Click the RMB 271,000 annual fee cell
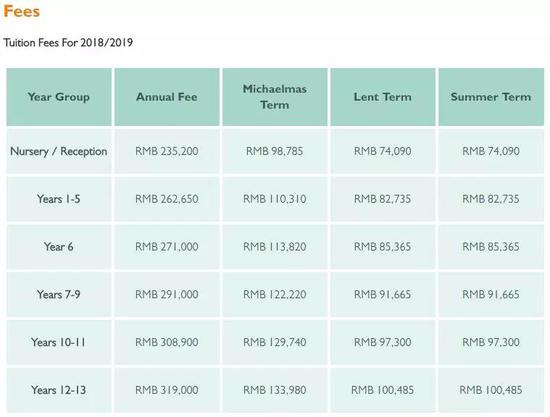Screen dimensions: 550x417 (167, 247)
